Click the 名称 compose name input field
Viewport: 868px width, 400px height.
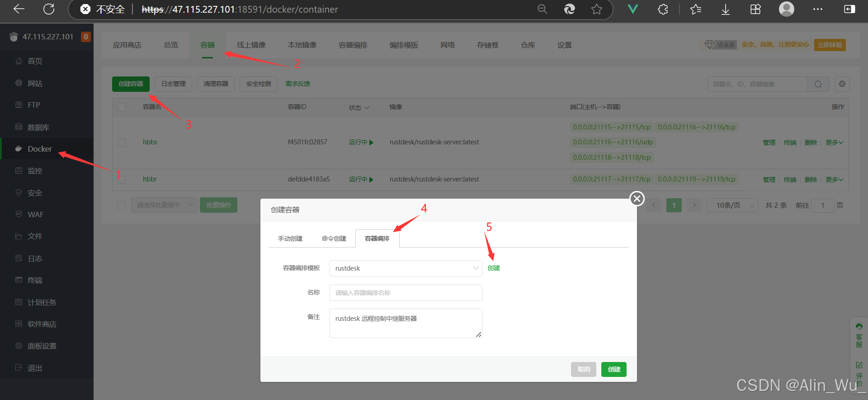(406, 293)
